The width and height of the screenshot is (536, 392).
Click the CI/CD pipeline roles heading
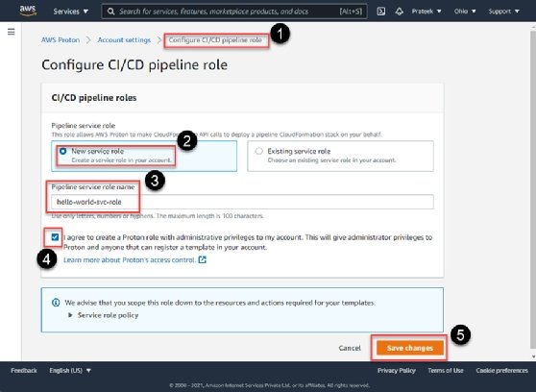[94, 98]
